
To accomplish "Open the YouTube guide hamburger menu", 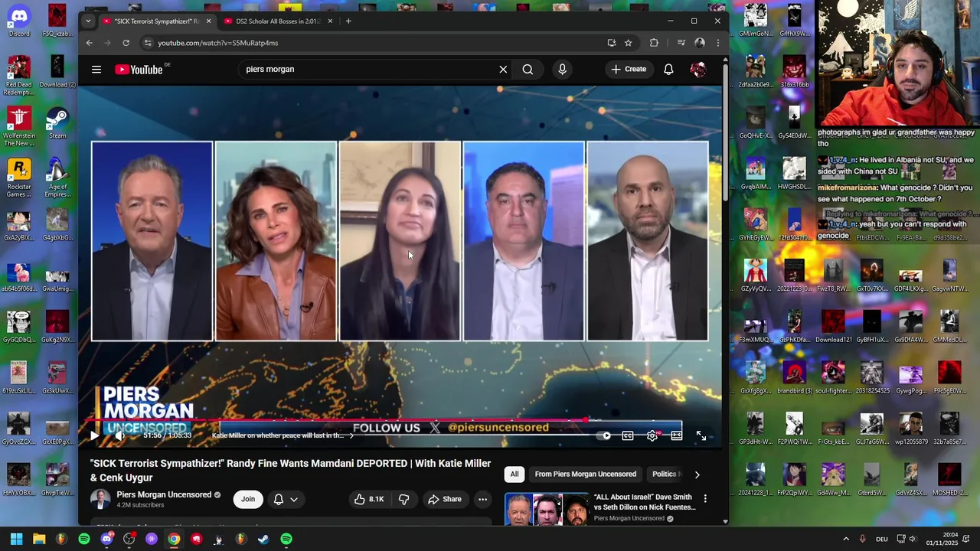I will tap(96, 69).
